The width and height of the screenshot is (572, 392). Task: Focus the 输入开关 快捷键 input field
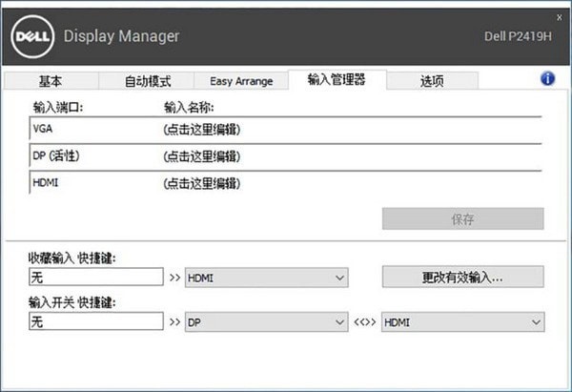(96, 323)
